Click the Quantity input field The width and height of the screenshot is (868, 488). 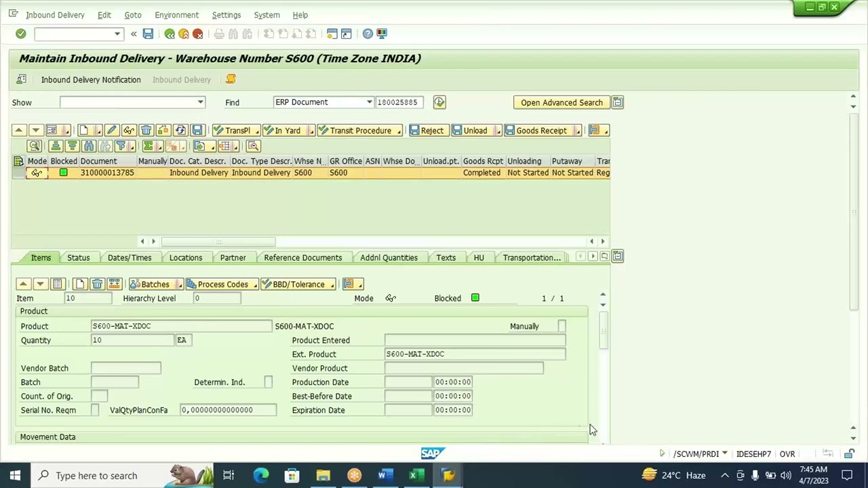pos(132,340)
